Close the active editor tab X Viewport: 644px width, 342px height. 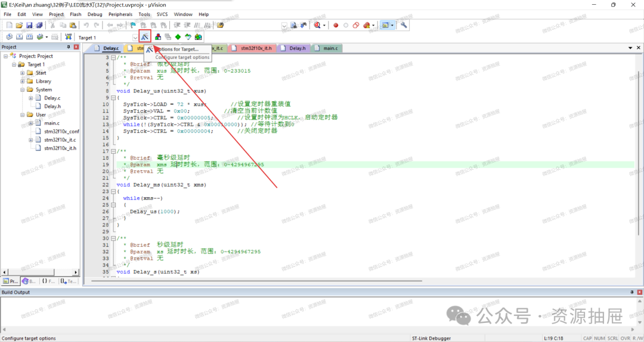[638, 48]
